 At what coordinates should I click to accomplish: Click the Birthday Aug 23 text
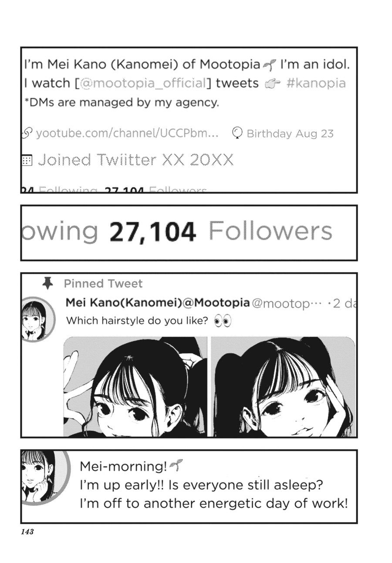pyautogui.click(x=290, y=133)
